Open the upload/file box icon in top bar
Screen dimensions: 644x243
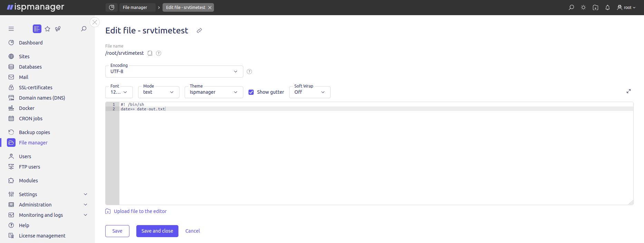click(x=595, y=7)
